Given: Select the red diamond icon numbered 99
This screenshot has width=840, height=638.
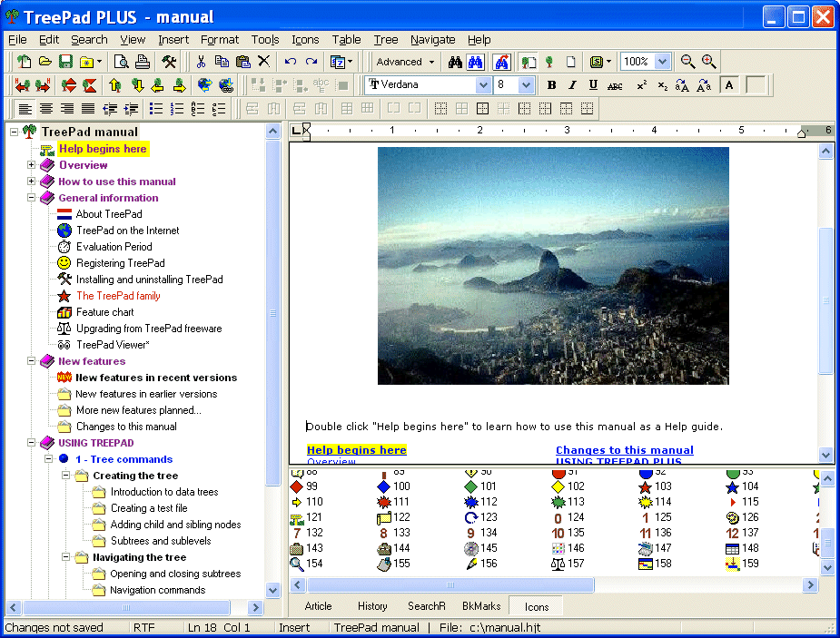Looking at the screenshot, I should tap(296, 486).
